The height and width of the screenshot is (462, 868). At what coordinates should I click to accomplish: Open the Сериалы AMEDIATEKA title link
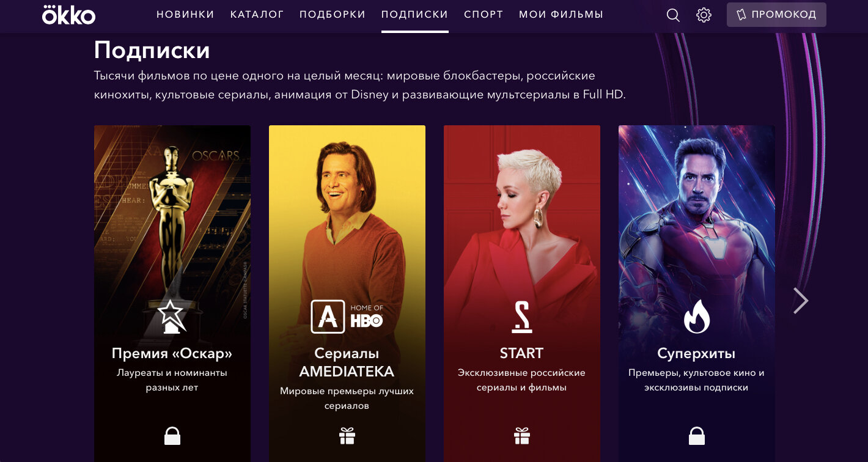click(347, 362)
